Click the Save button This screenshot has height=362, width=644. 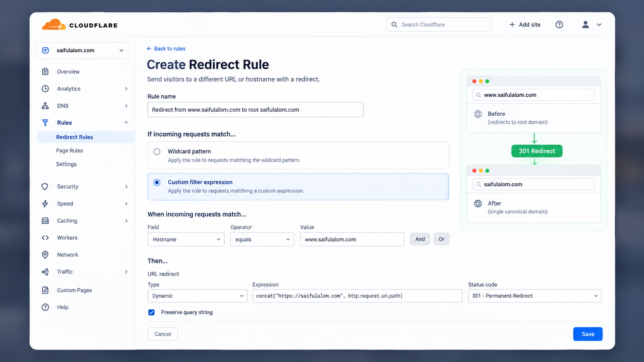tap(588, 334)
